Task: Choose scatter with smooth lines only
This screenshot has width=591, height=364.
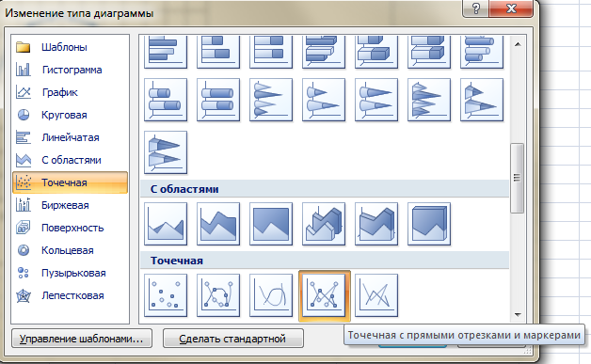Action: [271, 295]
